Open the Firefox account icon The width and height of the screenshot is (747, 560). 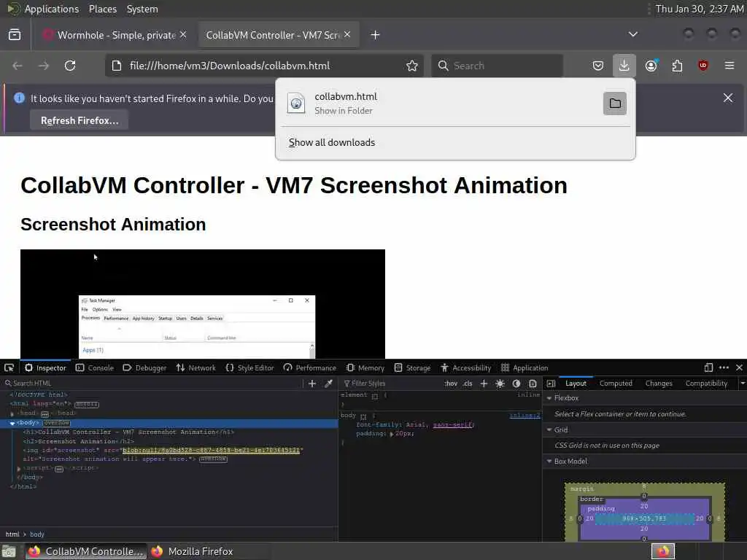click(651, 66)
